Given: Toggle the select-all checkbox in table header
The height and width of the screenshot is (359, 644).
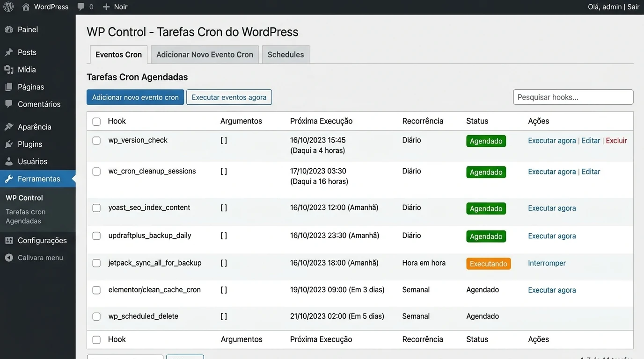Looking at the screenshot, I should point(96,122).
